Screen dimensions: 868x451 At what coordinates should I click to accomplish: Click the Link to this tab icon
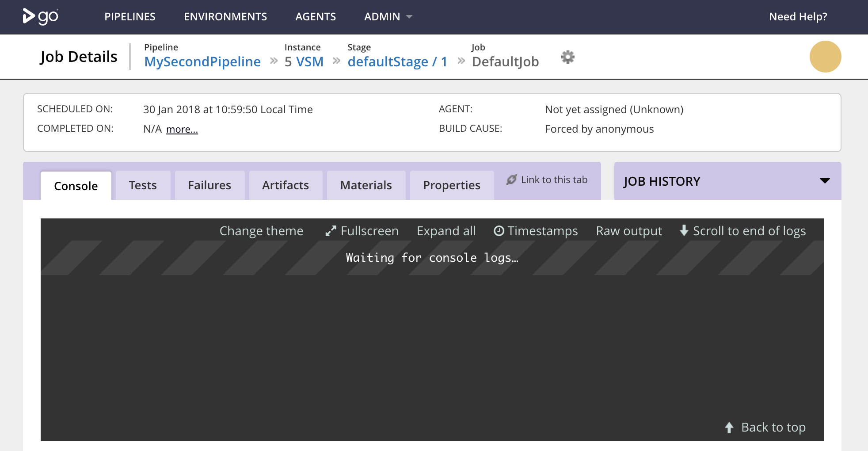pos(512,180)
